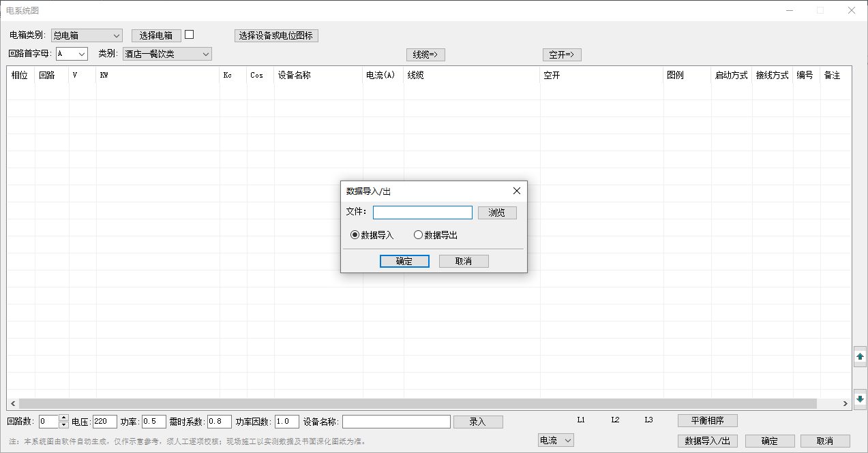Confirm with dialog 确定 button
868x453 pixels.
(x=404, y=261)
